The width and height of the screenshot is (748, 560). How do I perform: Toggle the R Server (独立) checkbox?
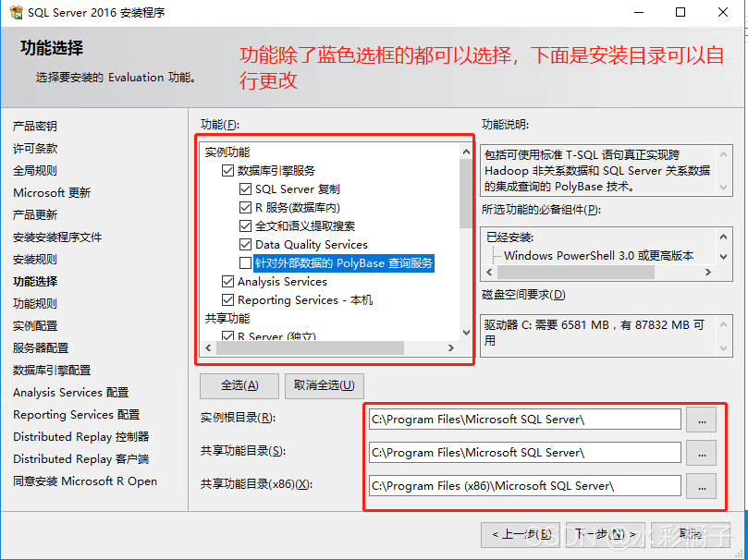tap(227, 335)
